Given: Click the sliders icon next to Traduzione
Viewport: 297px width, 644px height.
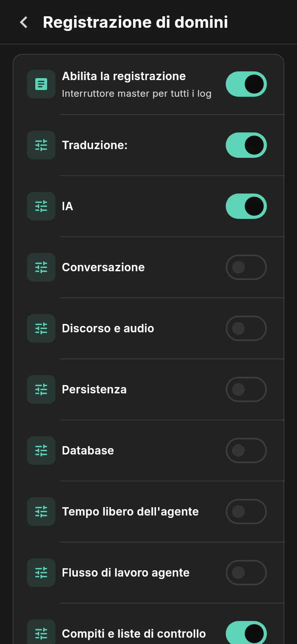Looking at the screenshot, I should [41, 145].
